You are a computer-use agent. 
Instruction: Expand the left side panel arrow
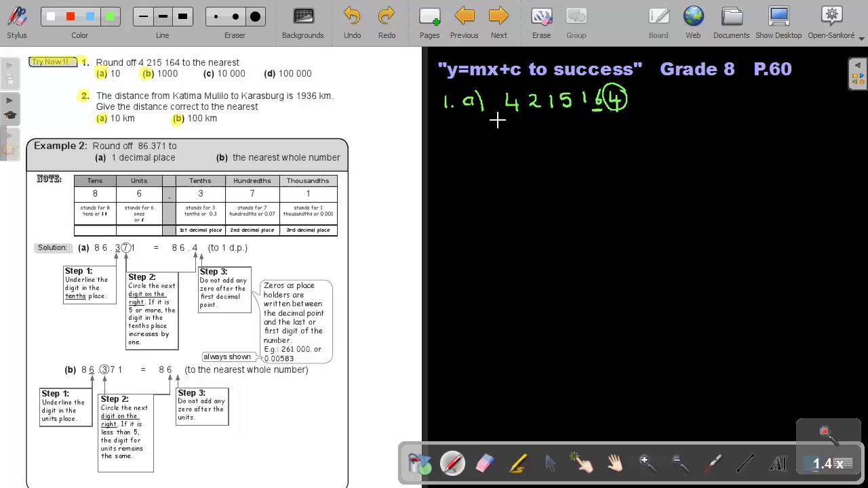click(x=9, y=66)
